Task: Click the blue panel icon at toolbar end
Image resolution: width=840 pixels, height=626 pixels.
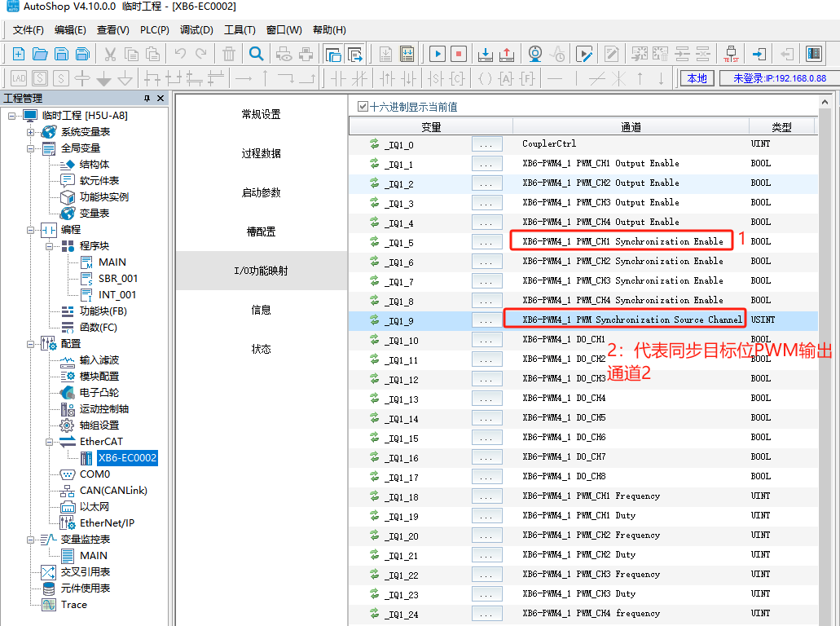Action: 814,54
